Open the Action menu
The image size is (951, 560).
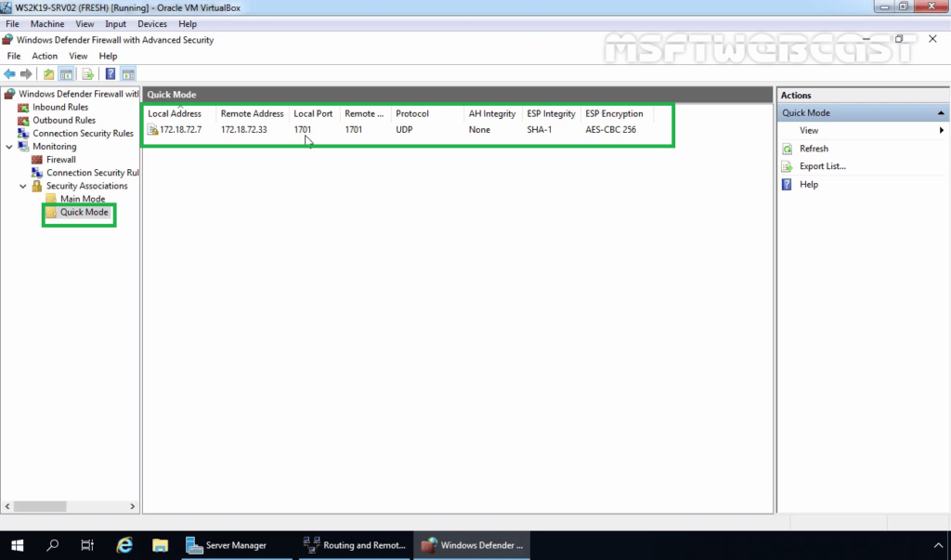(45, 56)
